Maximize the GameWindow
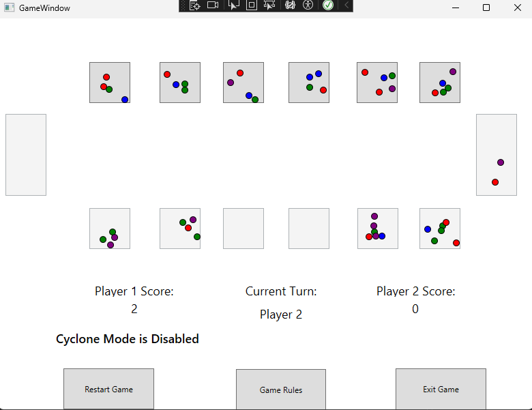The height and width of the screenshot is (410, 532). pos(486,8)
